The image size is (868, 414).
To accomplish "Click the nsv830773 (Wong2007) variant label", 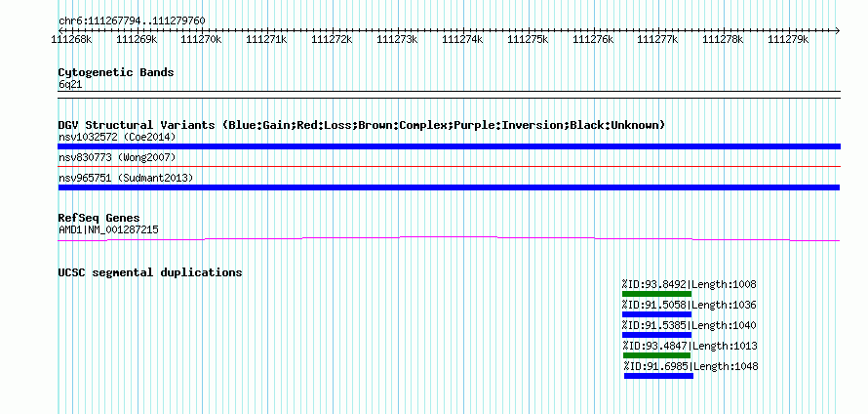I will click(117, 158).
